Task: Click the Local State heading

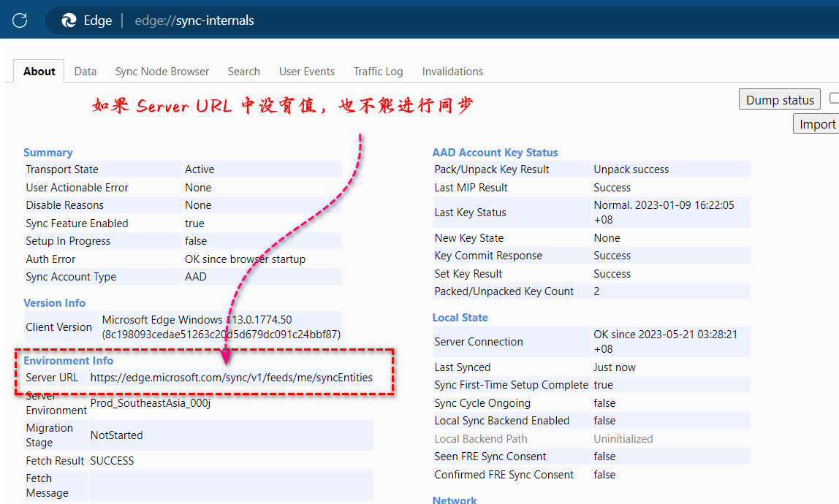Action: coord(460,317)
